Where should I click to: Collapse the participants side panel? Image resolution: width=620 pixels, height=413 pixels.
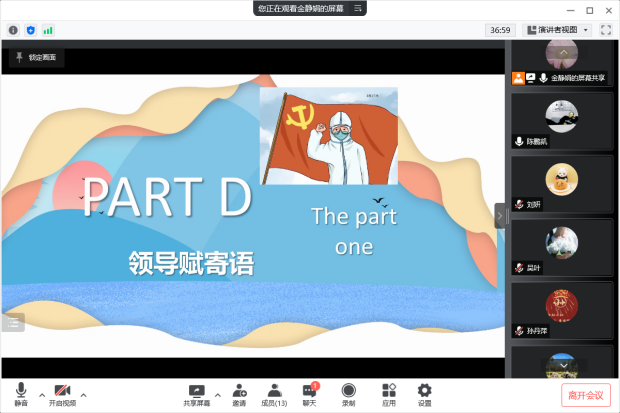(499, 216)
